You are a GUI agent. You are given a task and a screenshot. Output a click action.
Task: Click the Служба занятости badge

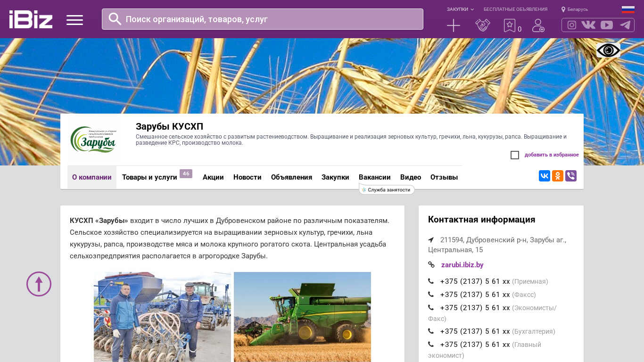pos(387,189)
